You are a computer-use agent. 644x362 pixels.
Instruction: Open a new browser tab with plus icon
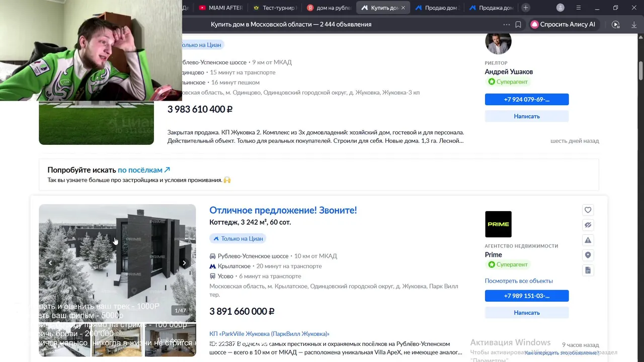pos(525,8)
